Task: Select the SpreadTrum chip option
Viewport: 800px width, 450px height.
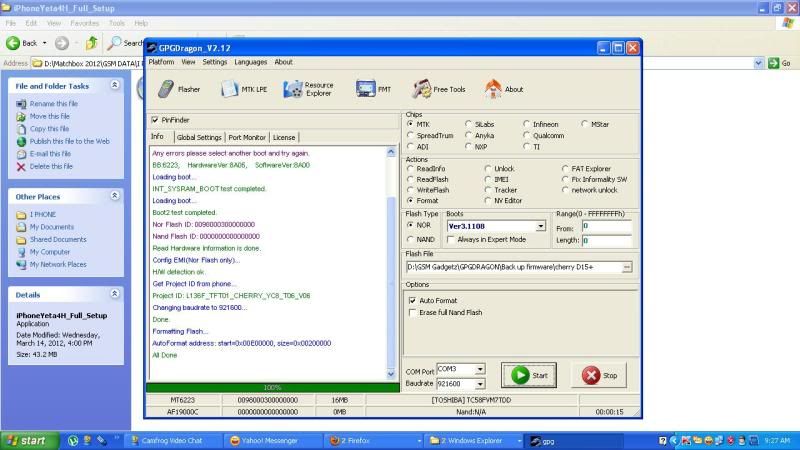Action: tap(410, 136)
